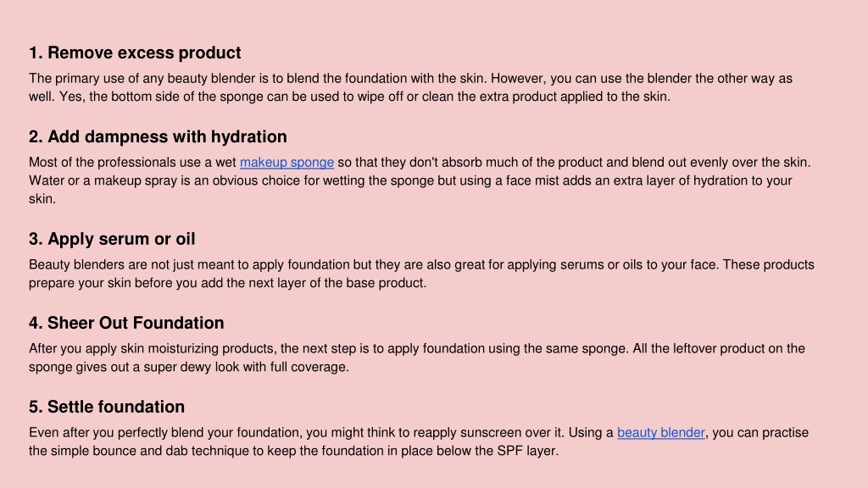This screenshot has height=488, width=868.
Task: Click the paragraph about blending foundation with skin
Action: 411,87
